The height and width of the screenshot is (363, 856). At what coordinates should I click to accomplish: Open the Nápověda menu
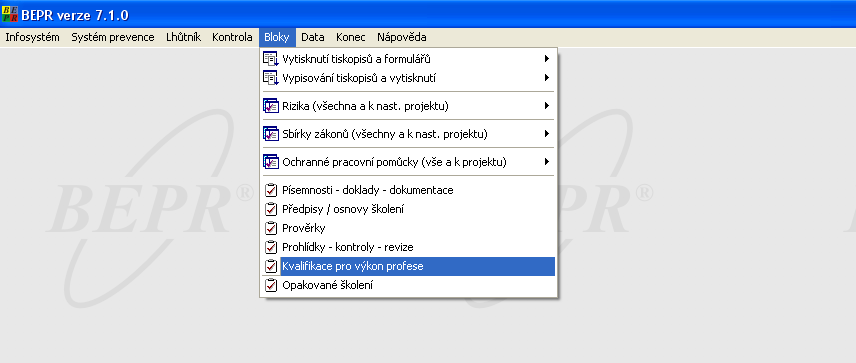coord(402,37)
